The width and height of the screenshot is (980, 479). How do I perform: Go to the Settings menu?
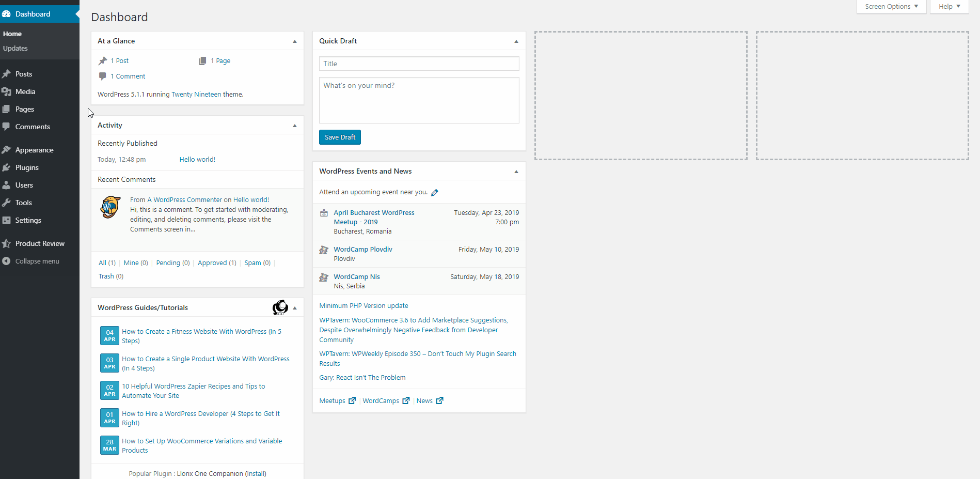[28, 220]
